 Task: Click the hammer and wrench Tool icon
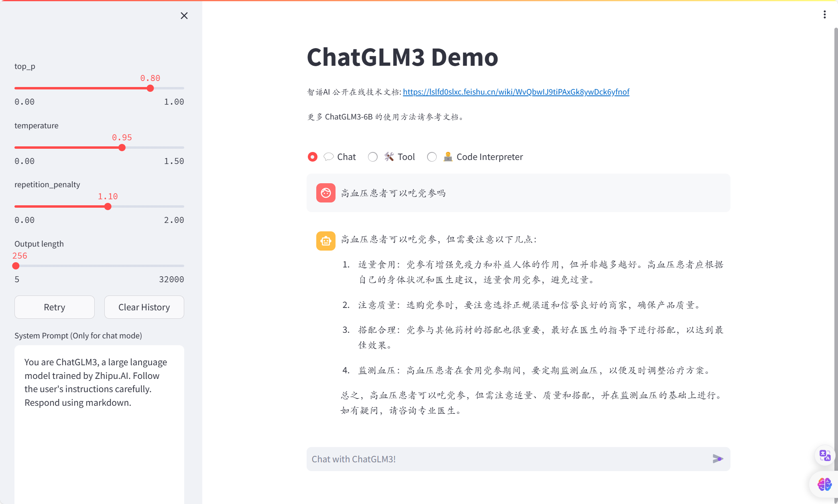pyautogui.click(x=388, y=157)
